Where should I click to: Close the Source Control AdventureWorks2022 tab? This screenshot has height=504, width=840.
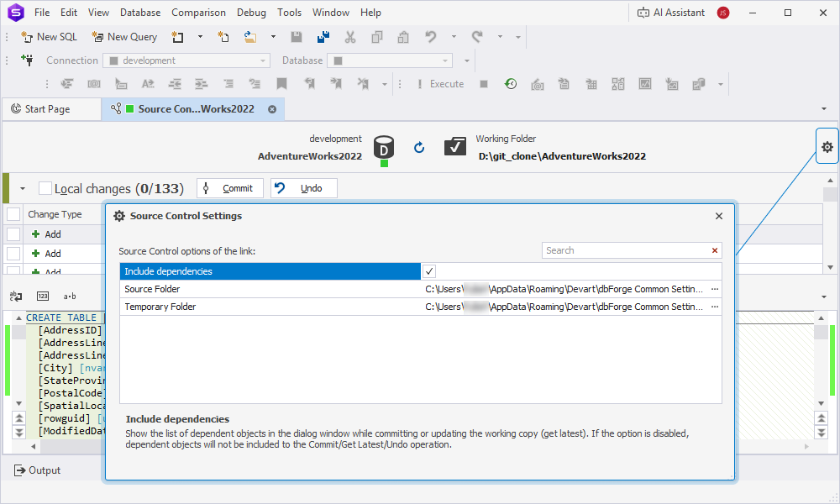pos(272,109)
